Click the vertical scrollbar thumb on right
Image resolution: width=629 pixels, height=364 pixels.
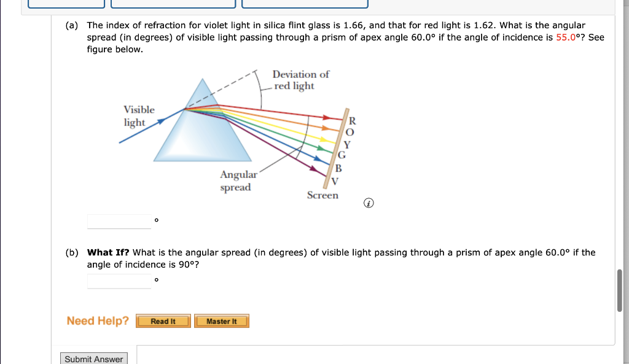(x=620, y=290)
